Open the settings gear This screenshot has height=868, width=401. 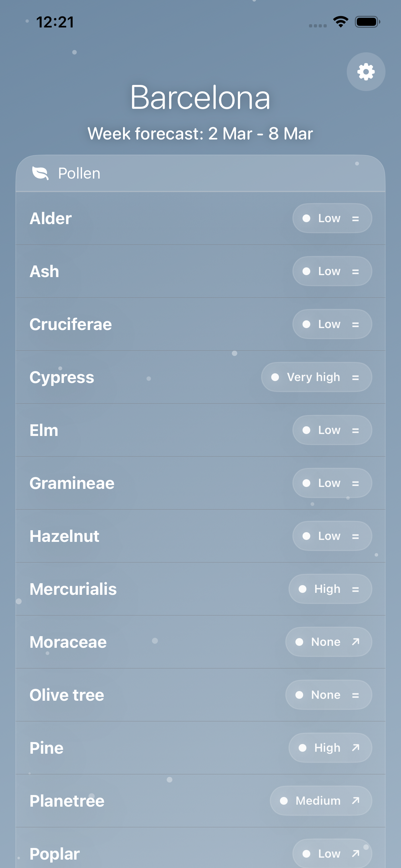[x=365, y=72]
